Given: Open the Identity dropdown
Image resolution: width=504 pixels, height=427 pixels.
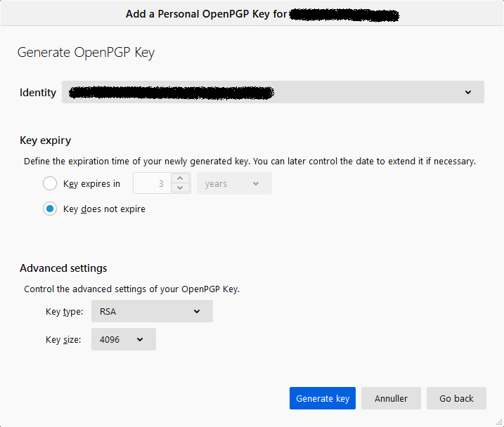Looking at the screenshot, I should pyautogui.click(x=273, y=93).
